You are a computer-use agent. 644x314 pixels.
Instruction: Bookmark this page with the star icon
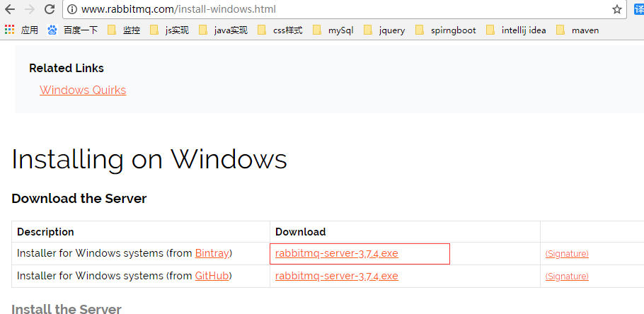coord(617,9)
